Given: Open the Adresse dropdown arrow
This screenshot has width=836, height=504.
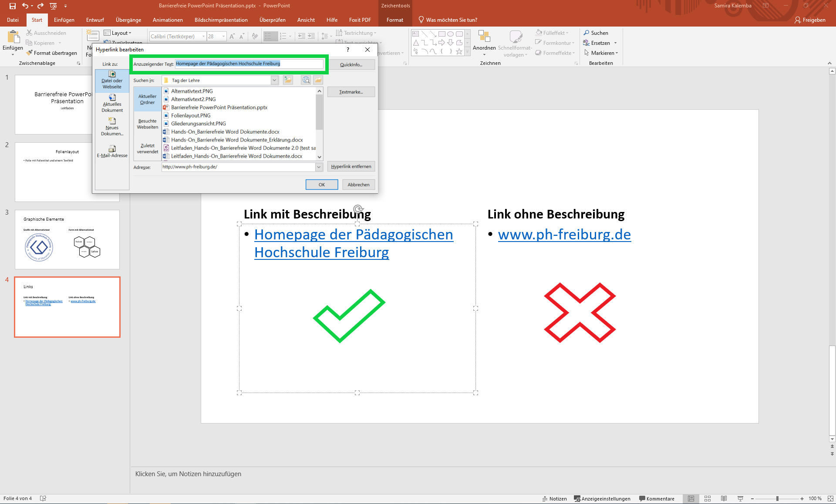Looking at the screenshot, I should 319,167.
